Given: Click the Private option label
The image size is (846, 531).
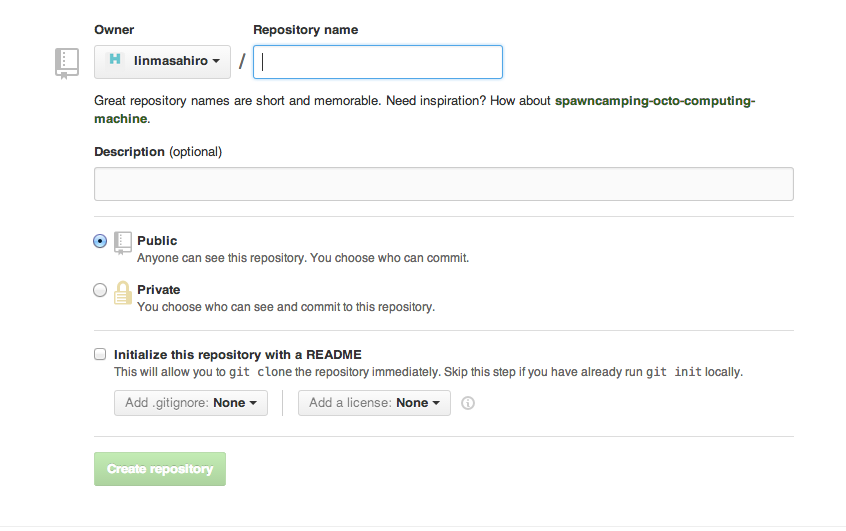Looking at the screenshot, I should [159, 290].
